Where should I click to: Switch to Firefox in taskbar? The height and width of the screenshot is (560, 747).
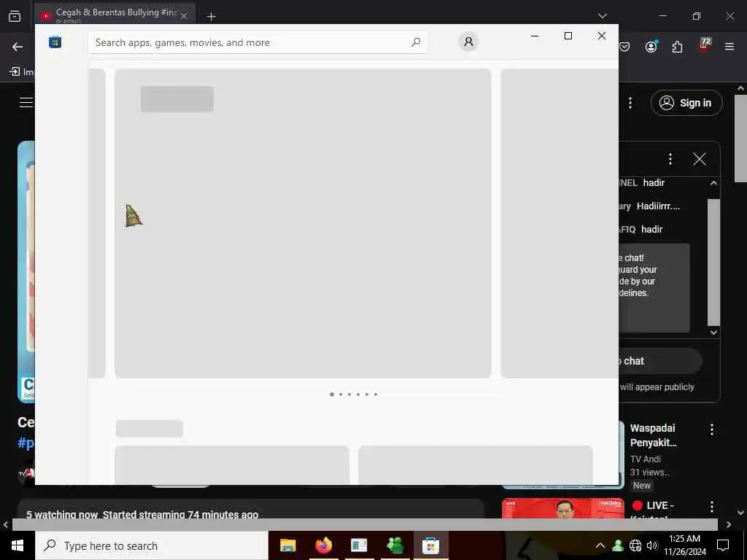(323, 545)
